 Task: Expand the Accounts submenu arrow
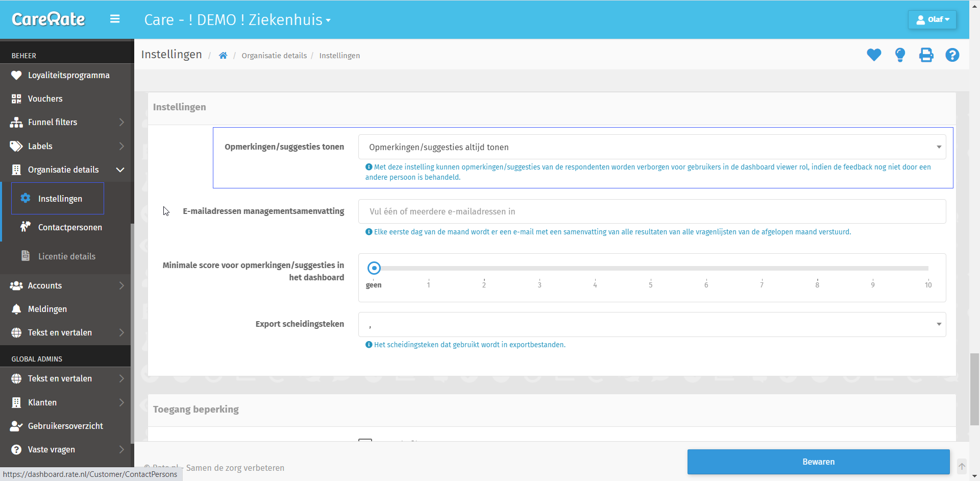[x=121, y=285]
